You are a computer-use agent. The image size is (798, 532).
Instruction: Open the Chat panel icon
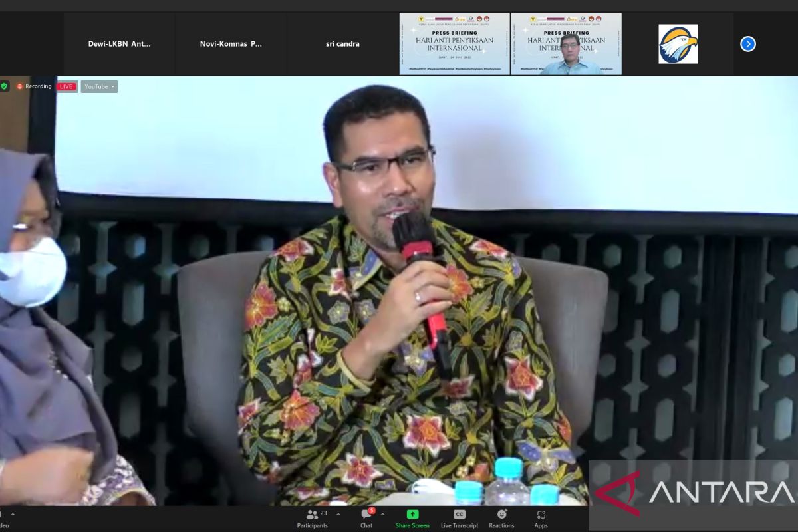365,513
